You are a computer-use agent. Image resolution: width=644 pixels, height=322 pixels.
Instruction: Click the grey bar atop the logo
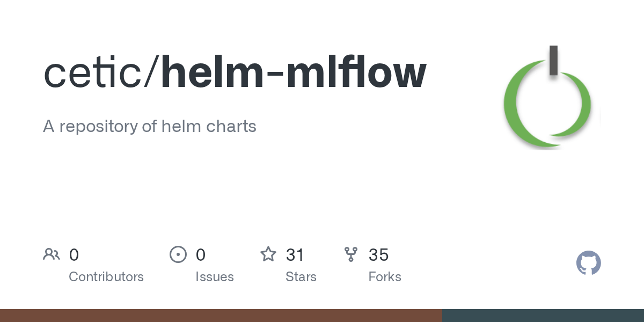tap(553, 59)
